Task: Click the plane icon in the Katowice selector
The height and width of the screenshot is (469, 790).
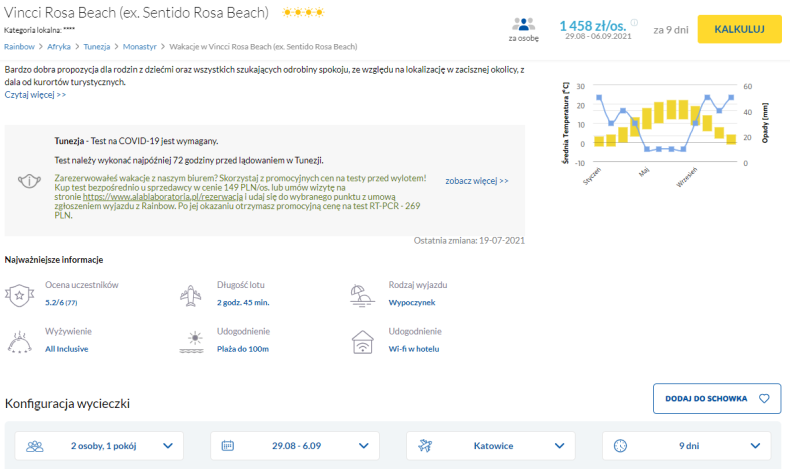Action: coord(425,445)
